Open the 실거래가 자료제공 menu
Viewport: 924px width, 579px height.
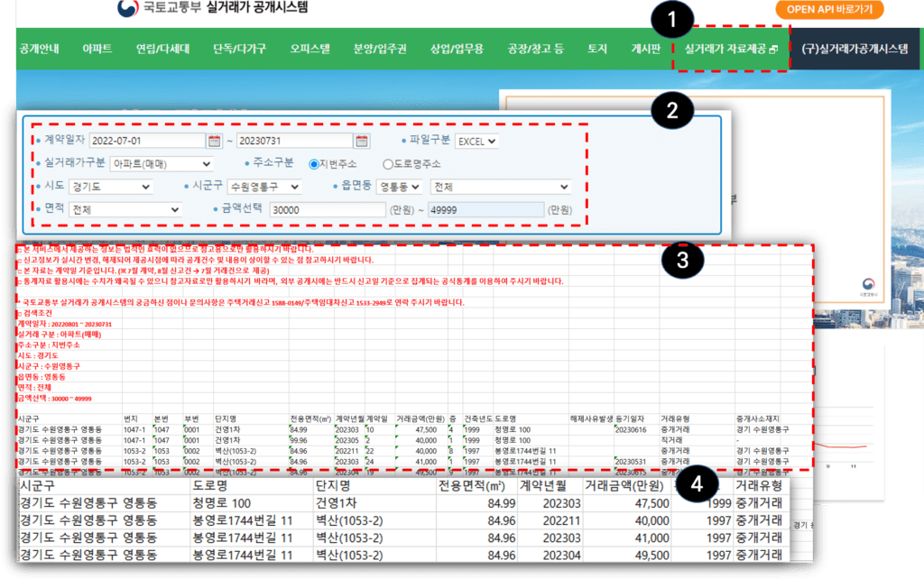pos(731,49)
